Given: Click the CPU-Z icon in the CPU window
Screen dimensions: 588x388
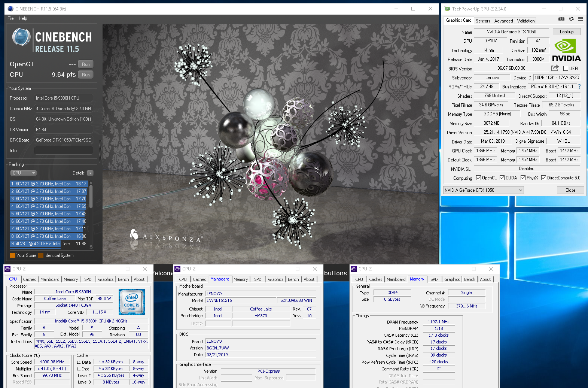Looking at the screenshot, I should click(x=7, y=269).
